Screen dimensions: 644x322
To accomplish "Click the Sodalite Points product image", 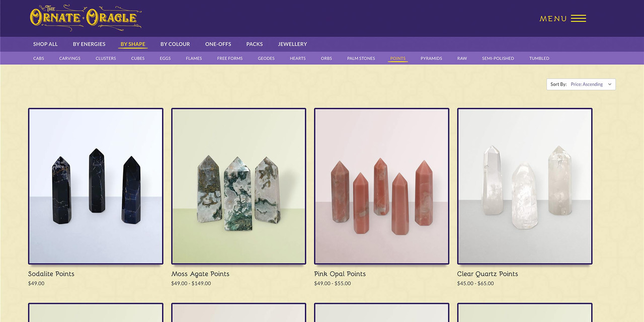I will coord(96,186).
